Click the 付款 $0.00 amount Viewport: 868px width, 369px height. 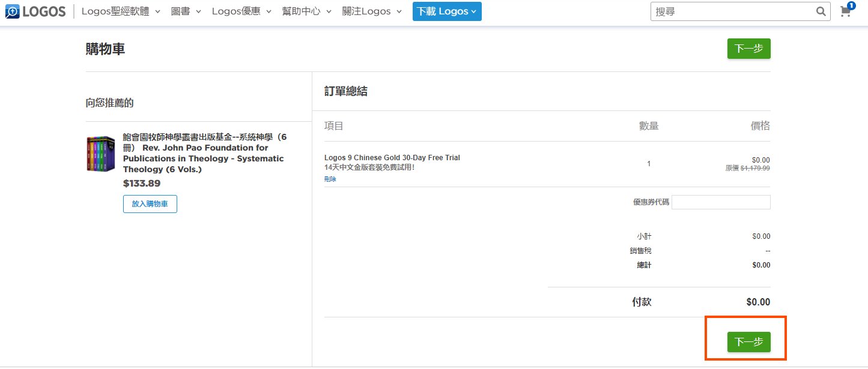coord(758,302)
